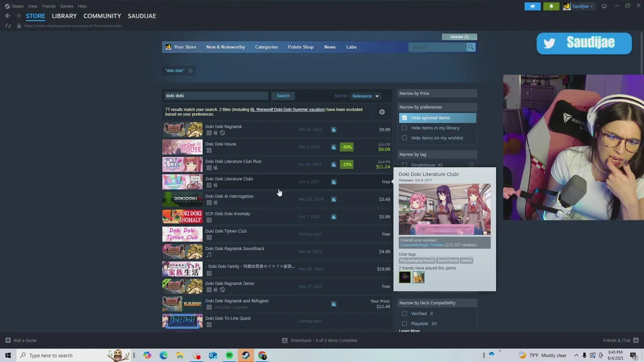Image resolution: width=644 pixels, height=362 pixels.
Task: Click the Psychological Horror user tag
Action: pyautogui.click(x=417, y=260)
